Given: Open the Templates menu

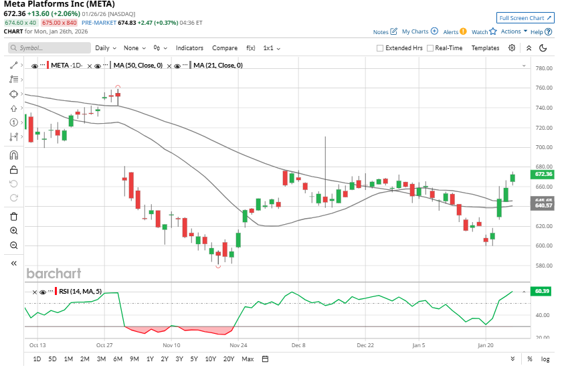Looking at the screenshot, I should [485, 48].
